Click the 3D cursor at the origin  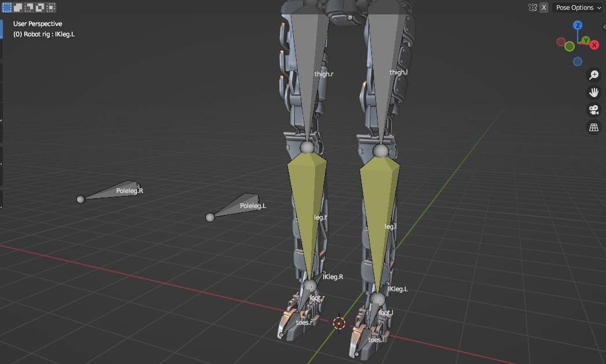[x=339, y=323]
